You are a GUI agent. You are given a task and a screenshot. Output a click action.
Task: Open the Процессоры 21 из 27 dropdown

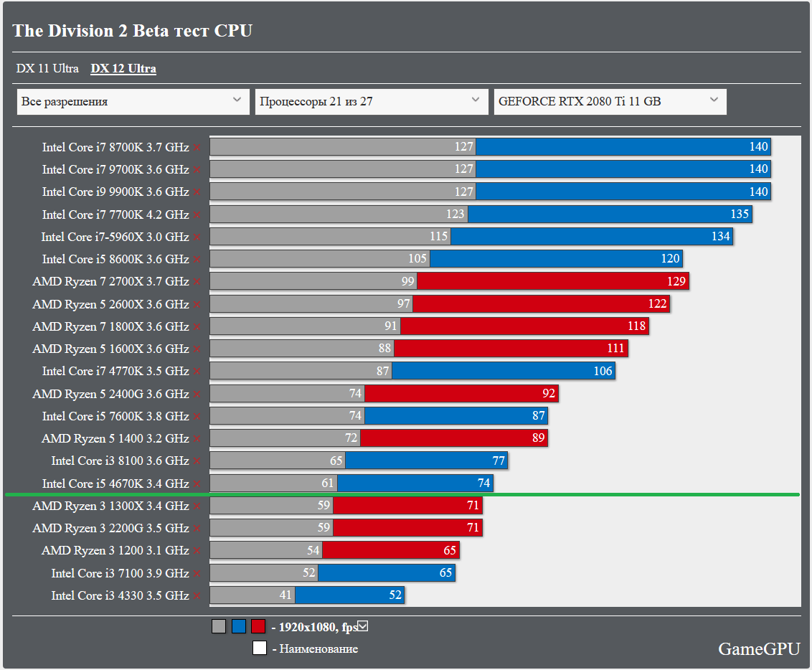pyautogui.click(x=372, y=101)
